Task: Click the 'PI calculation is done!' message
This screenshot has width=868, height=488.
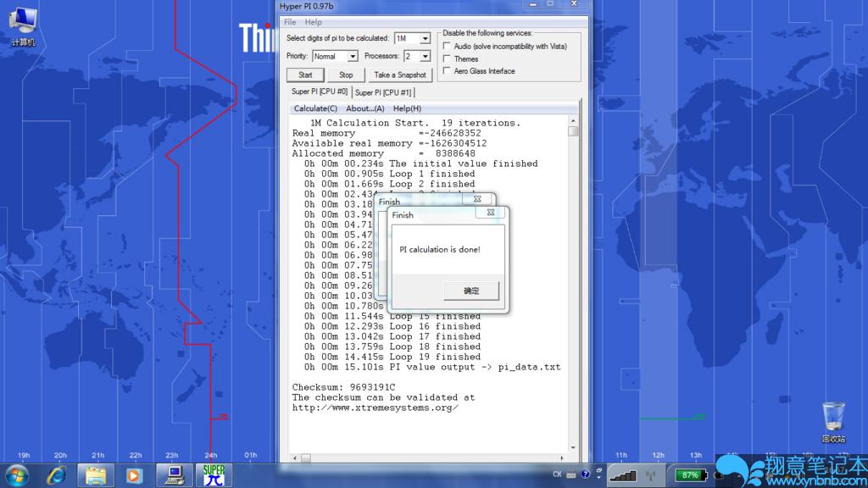Action: coord(440,250)
